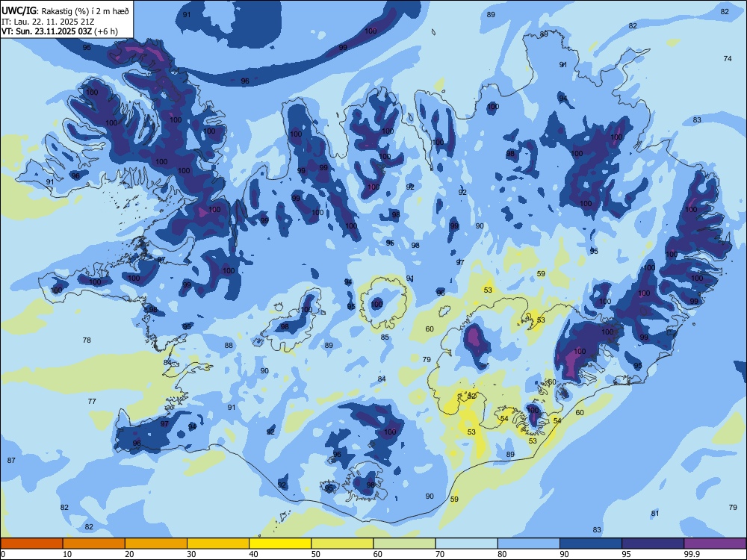Click the lightest blue 70–80 legend band
Image resolution: width=747 pixels, height=560 pixels.
466,544
